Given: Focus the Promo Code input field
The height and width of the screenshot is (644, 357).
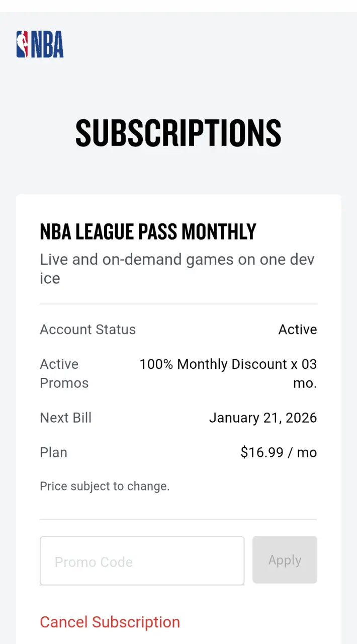Looking at the screenshot, I should [142, 560].
